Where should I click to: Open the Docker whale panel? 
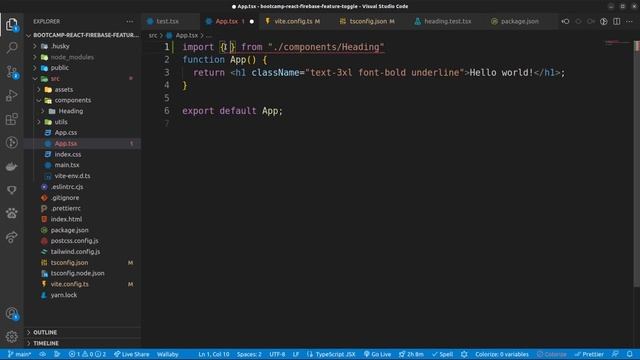point(12,167)
